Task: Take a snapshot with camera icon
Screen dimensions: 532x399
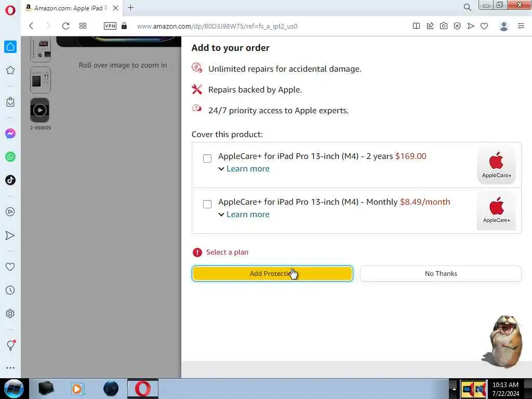Action: pos(444,26)
